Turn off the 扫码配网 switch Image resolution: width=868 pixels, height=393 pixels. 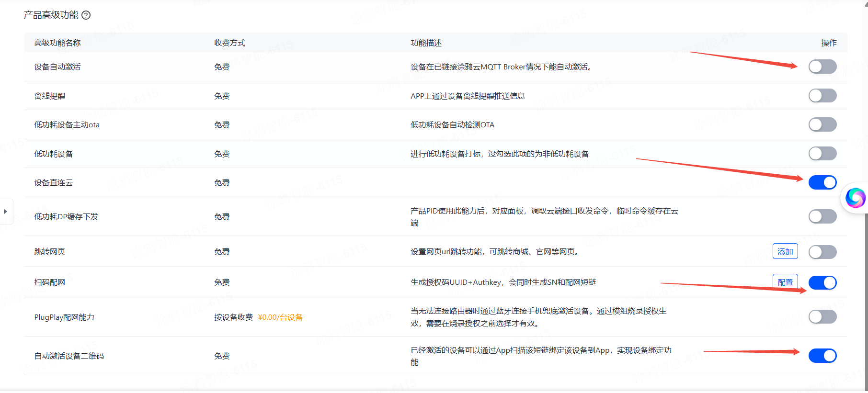[822, 282]
